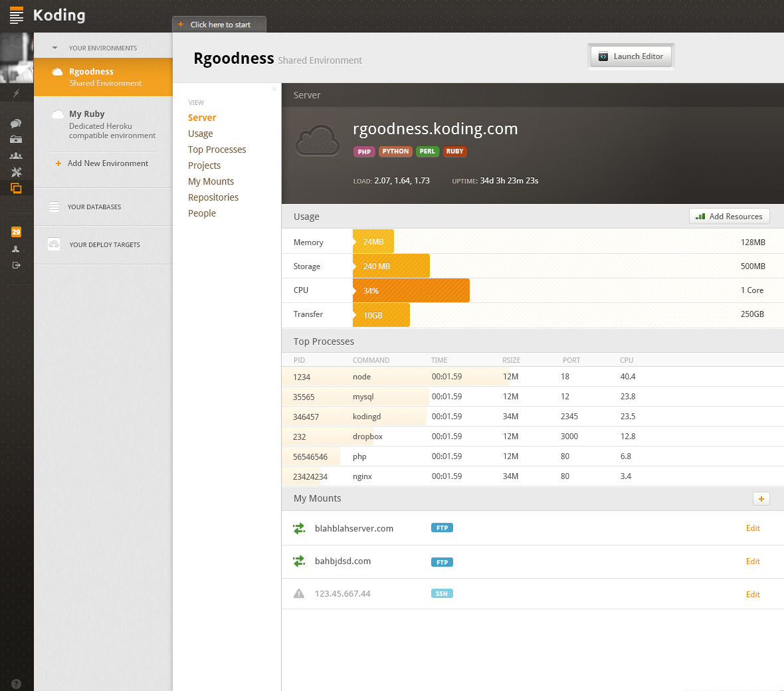Edit the blahblahserver.com mount
Image resolution: width=784 pixels, height=691 pixels.
tap(752, 528)
